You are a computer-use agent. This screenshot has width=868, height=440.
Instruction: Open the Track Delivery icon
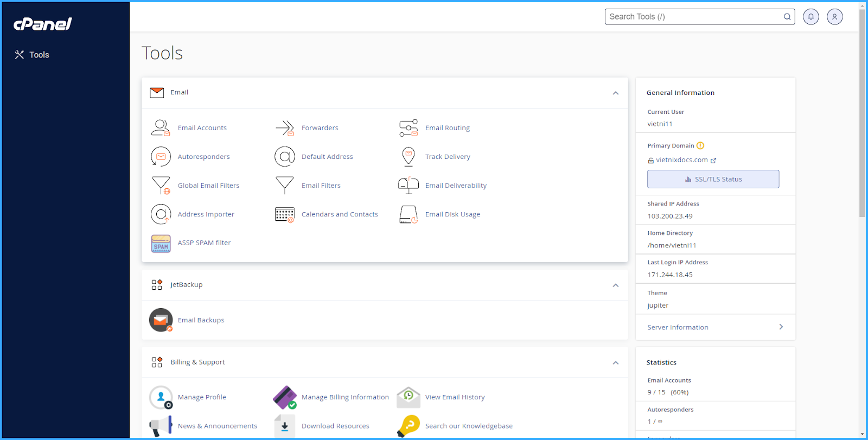click(409, 157)
